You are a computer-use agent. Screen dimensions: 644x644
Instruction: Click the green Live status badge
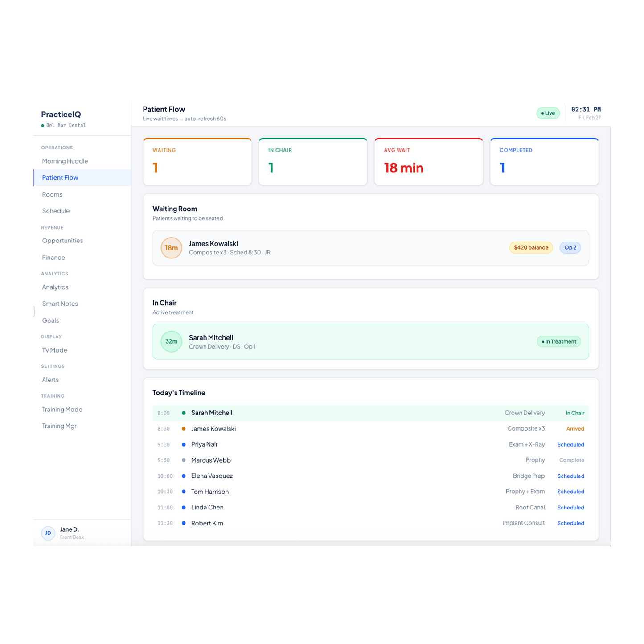pos(548,113)
